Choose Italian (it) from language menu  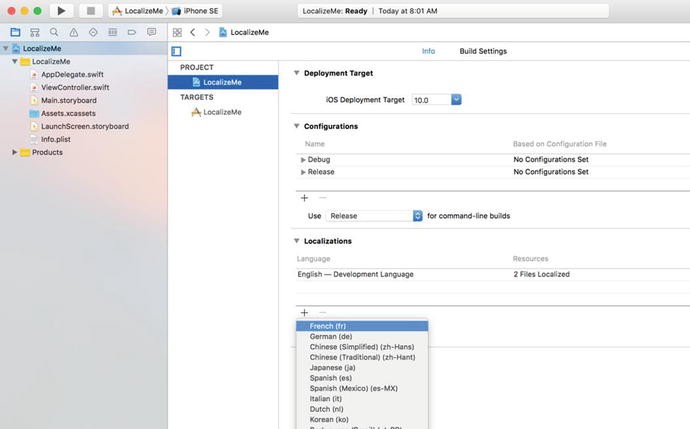(x=362, y=399)
